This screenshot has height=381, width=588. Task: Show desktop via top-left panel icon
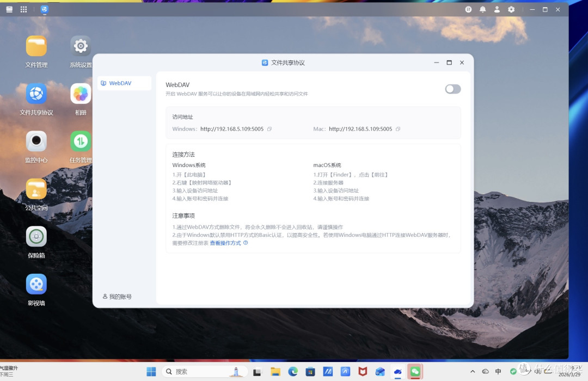(x=9, y=9)
